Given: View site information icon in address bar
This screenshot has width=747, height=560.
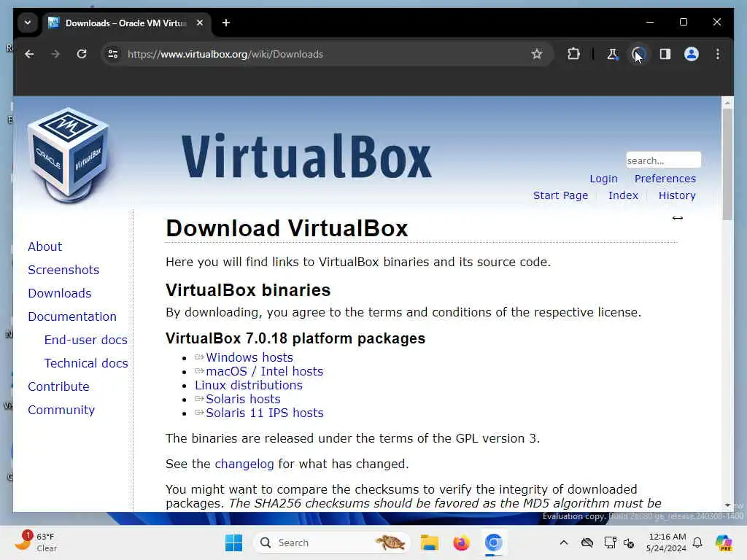Looking at the screenshot, I should point(113,54).
